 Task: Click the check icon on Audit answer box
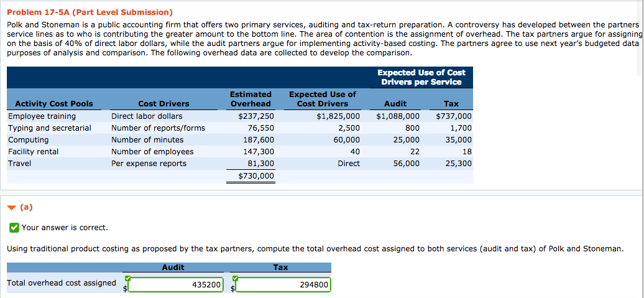tap(129, 279)
